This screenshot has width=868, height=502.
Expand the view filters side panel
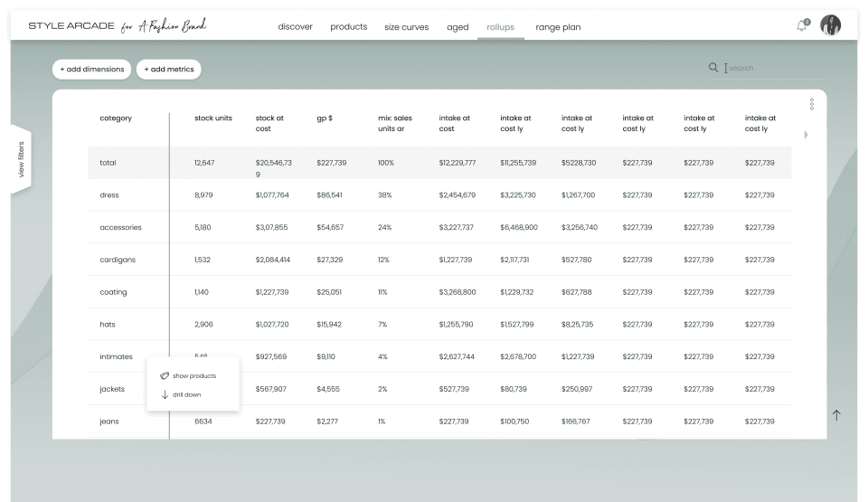click(21, 159)
